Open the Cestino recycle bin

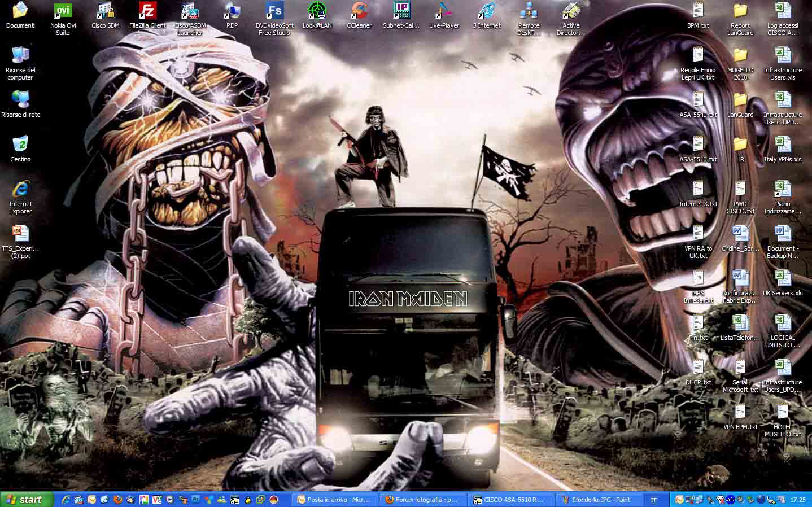20,145
